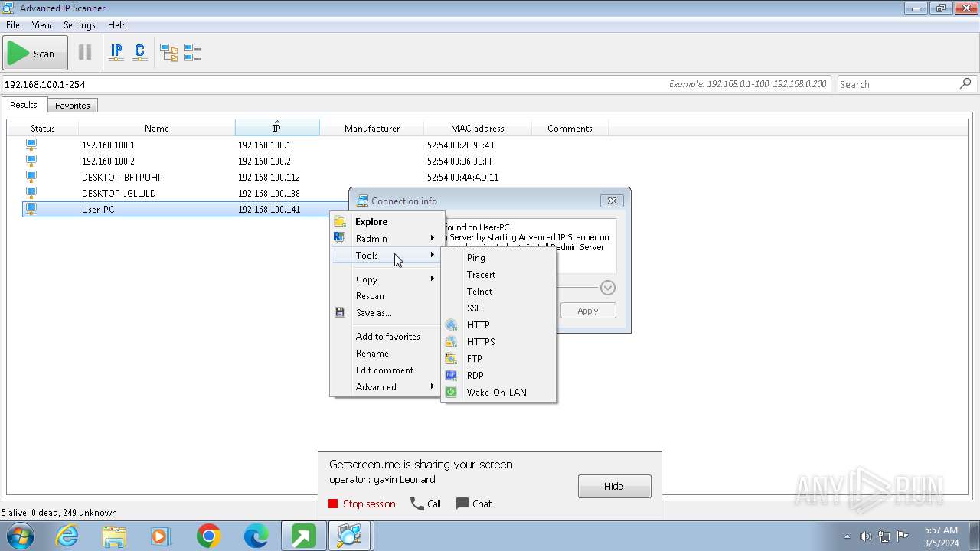The width and height of the screenshot is (980, 551).
Task: Open Microsoft Edge from the taskbar
Action: pos(256,536)
